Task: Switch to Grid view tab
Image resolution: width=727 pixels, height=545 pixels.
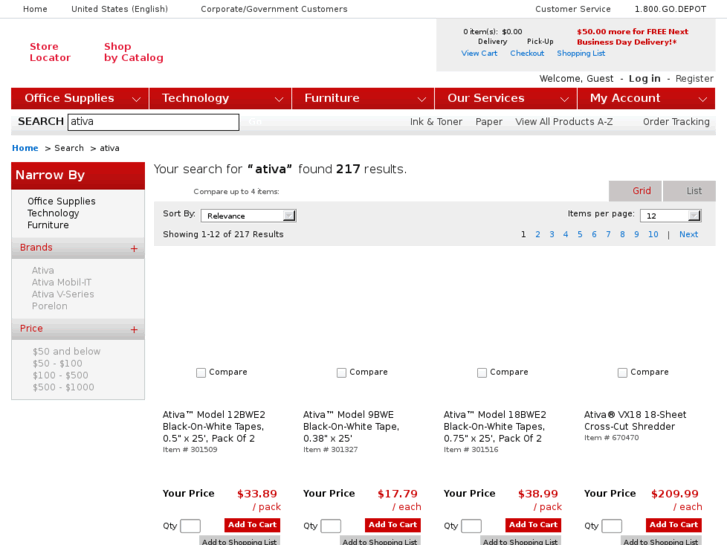Action: coord(635,191)
